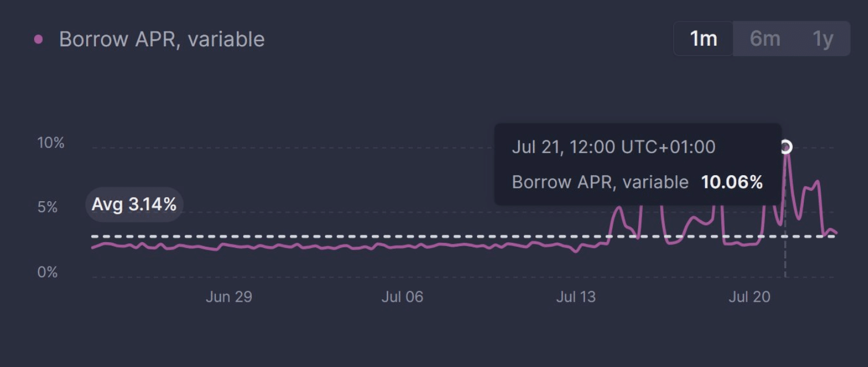Show the 1y time range
Screen dimensions: 868x367
(823, 39)
